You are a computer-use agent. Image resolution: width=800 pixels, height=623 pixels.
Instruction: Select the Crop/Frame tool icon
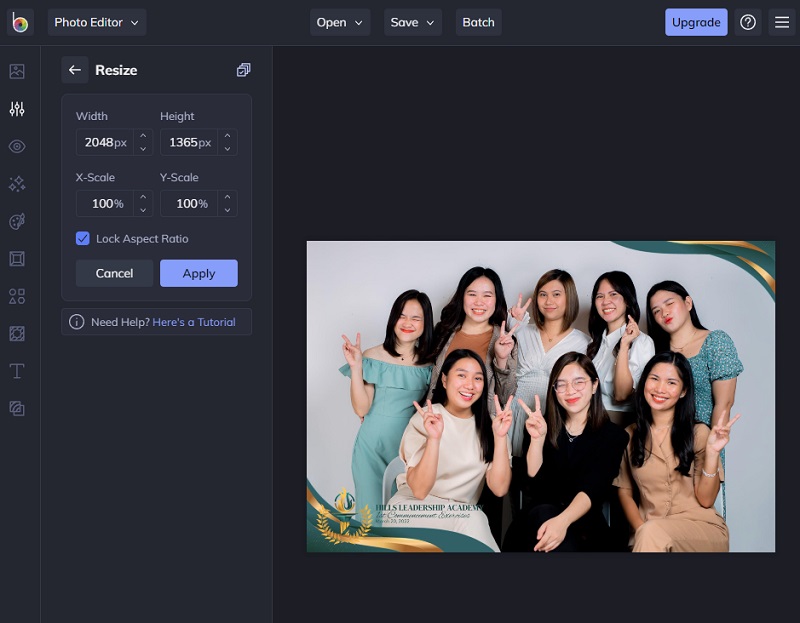pyautogui.click(x=16, y=258)
